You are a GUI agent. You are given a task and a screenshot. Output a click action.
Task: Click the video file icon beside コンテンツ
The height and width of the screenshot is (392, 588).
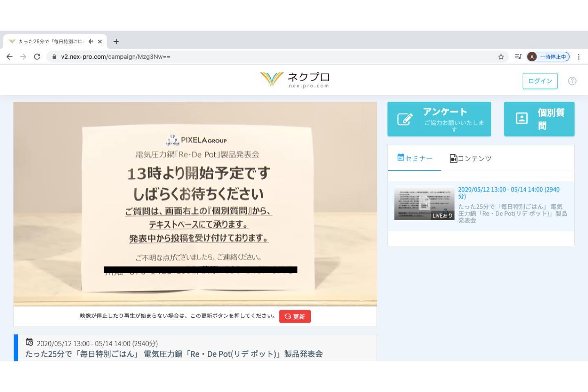click(453, 158)
